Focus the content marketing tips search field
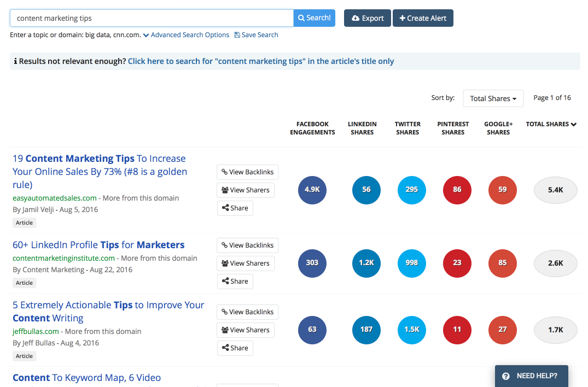The image size is (588, 387). click(x=152, y=18)
